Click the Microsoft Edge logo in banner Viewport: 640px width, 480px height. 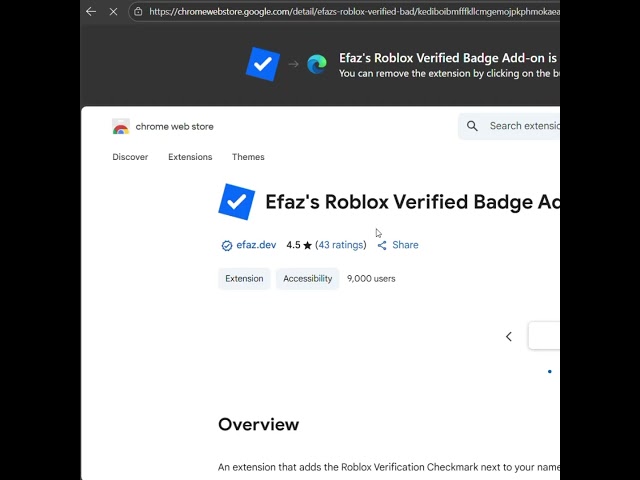tap(317, 64)
